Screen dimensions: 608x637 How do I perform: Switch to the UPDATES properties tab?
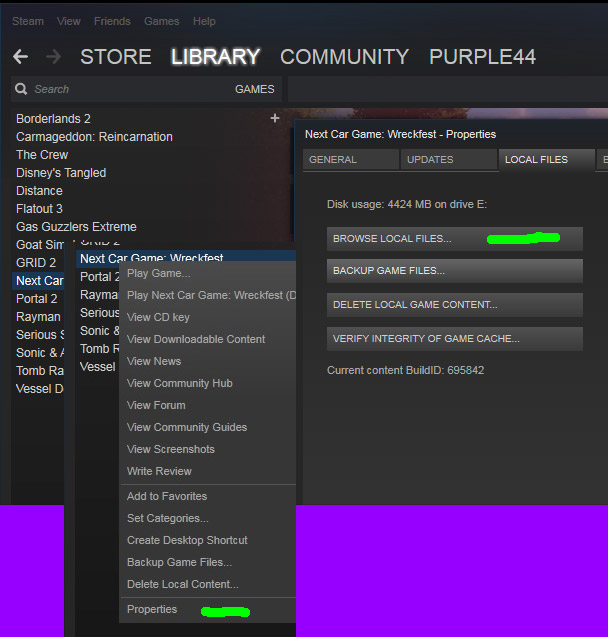[x=448, y=159]
